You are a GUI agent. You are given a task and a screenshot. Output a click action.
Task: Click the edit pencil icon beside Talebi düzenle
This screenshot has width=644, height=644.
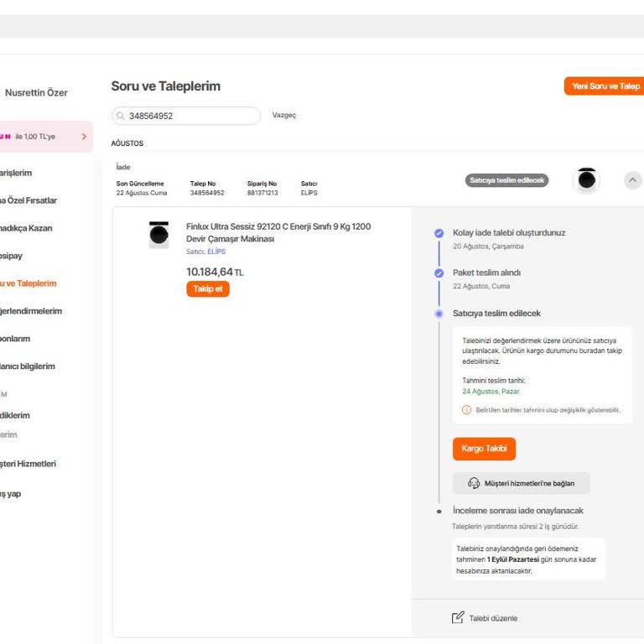(458, 618)
